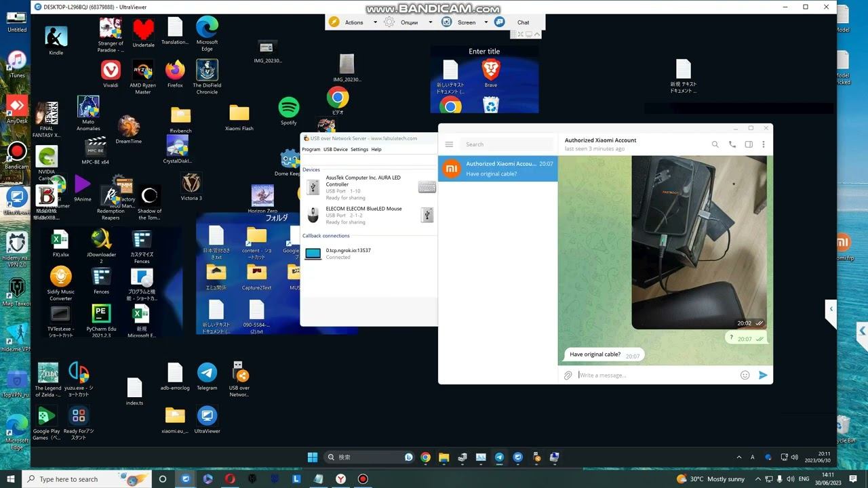Focus the Write a message field
The image size is (868, 488).
tap(656, 375)
